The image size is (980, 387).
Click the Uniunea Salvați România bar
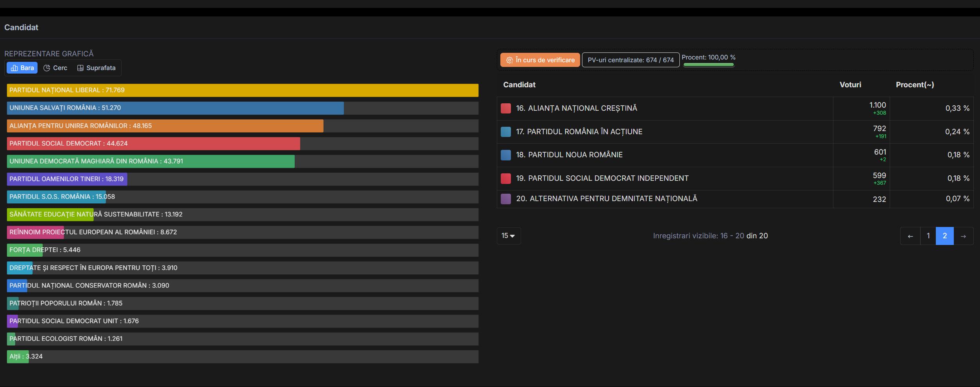click(175, 108)
